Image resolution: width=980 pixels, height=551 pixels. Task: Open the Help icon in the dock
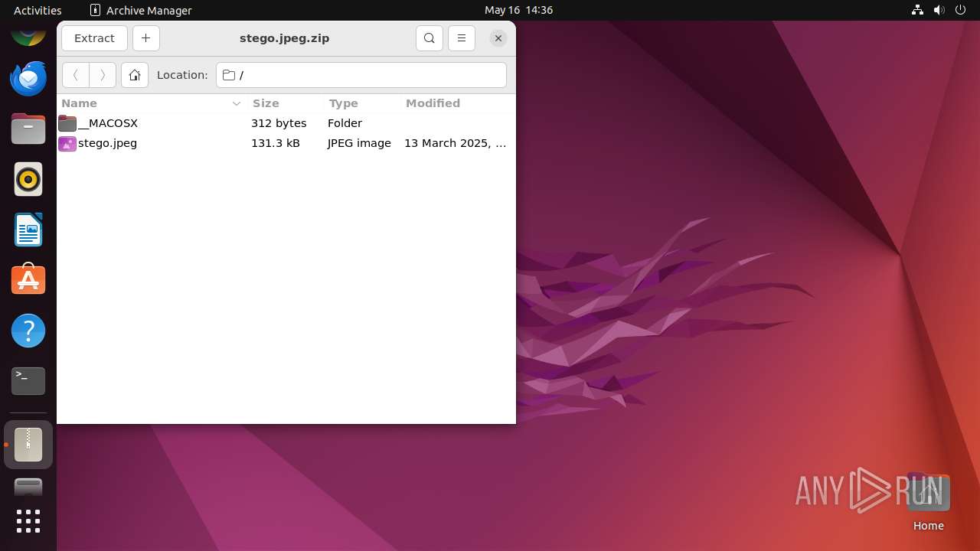(28, 331)
